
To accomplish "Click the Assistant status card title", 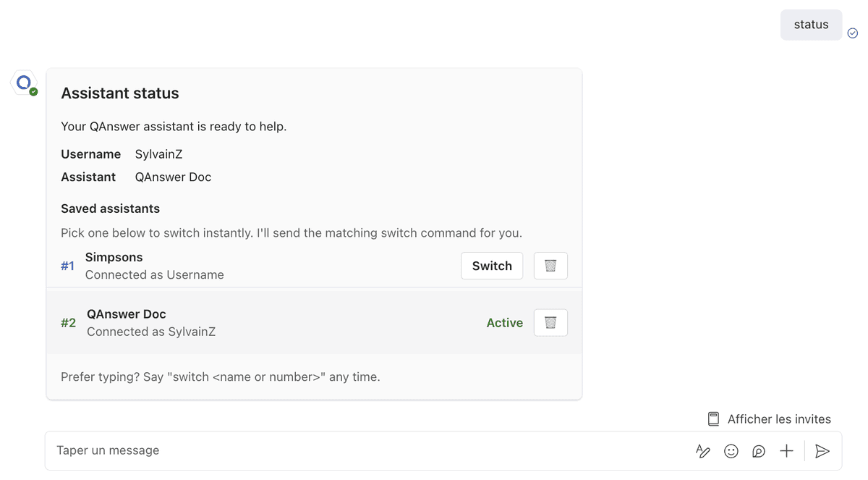I will coord(120,93).
